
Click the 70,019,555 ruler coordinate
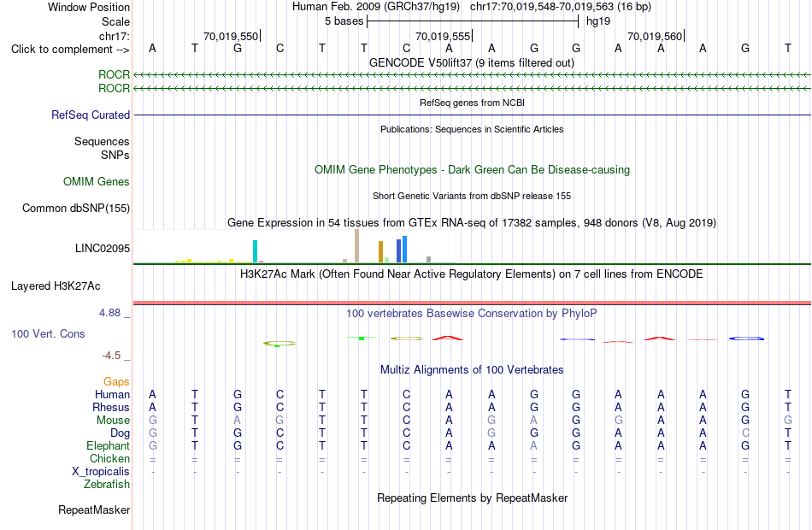443,36
